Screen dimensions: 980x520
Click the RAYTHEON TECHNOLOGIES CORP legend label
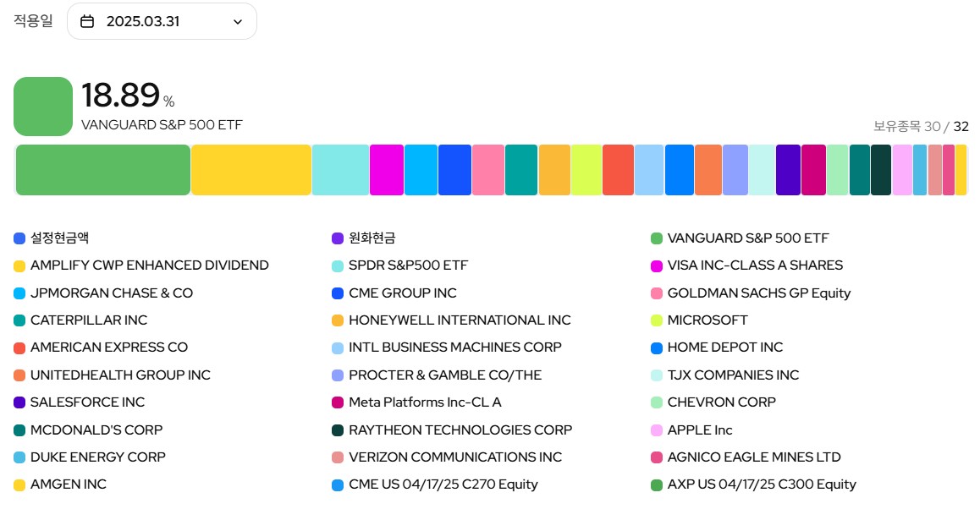[460, 430]
